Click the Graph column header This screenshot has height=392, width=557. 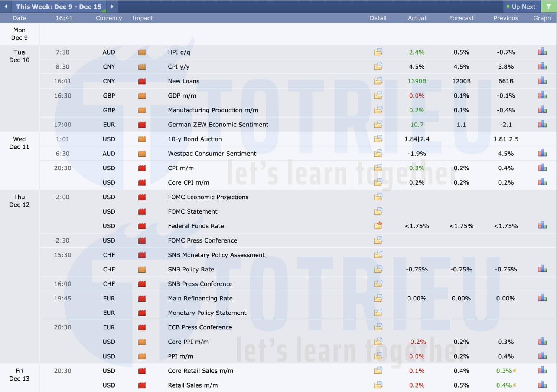542,18
